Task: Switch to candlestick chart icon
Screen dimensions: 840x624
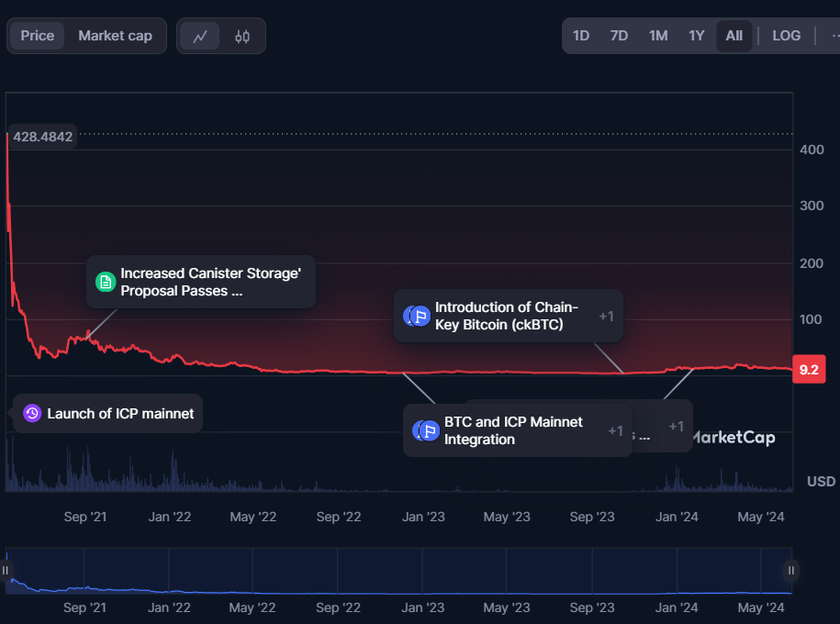Action: pos(242,37)
